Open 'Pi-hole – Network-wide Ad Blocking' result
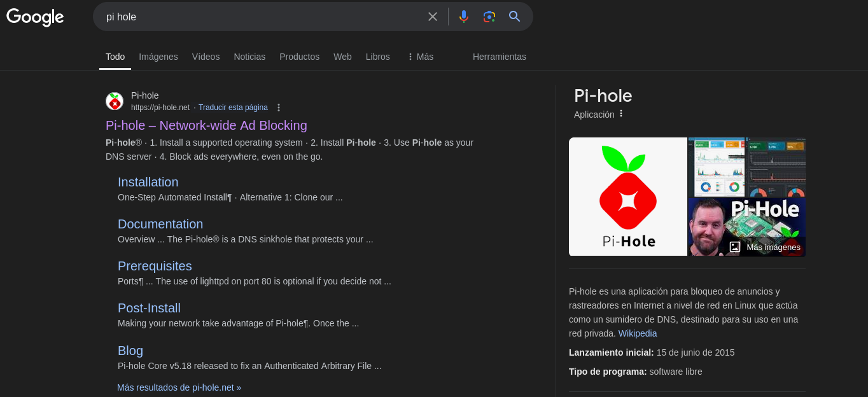 click(206, 125)
